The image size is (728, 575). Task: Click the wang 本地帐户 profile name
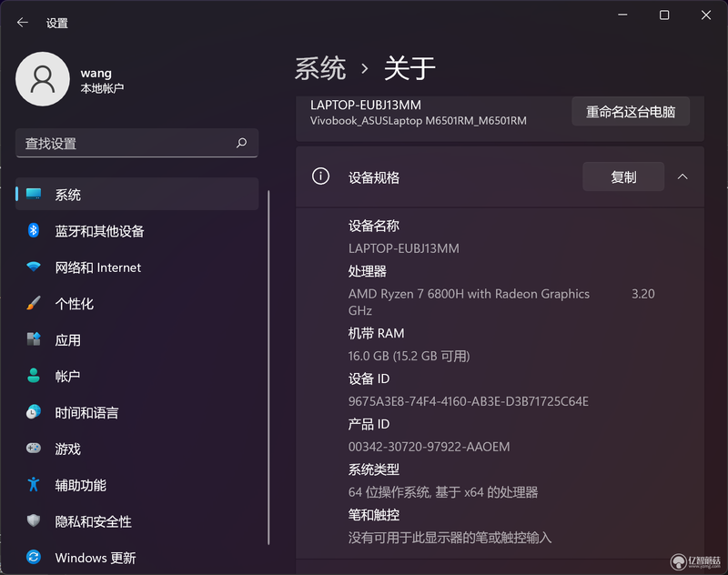pyautogui.click(x=102, y=80)
